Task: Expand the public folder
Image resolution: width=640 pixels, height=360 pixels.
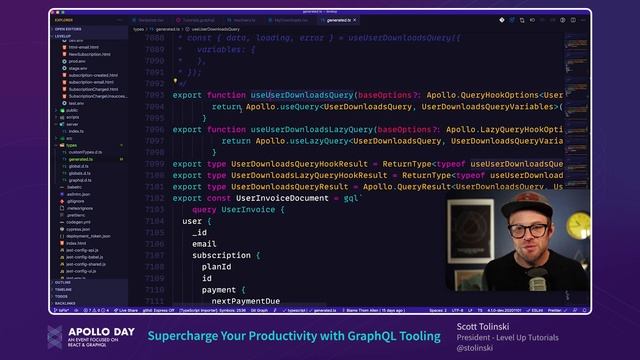Action: pos(72,110)
